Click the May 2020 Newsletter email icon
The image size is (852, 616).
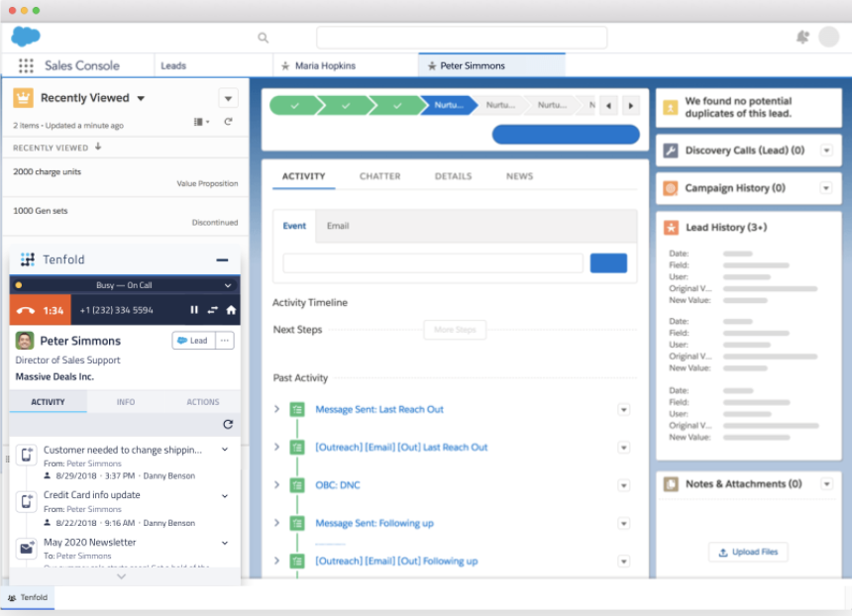coord(26,548)
